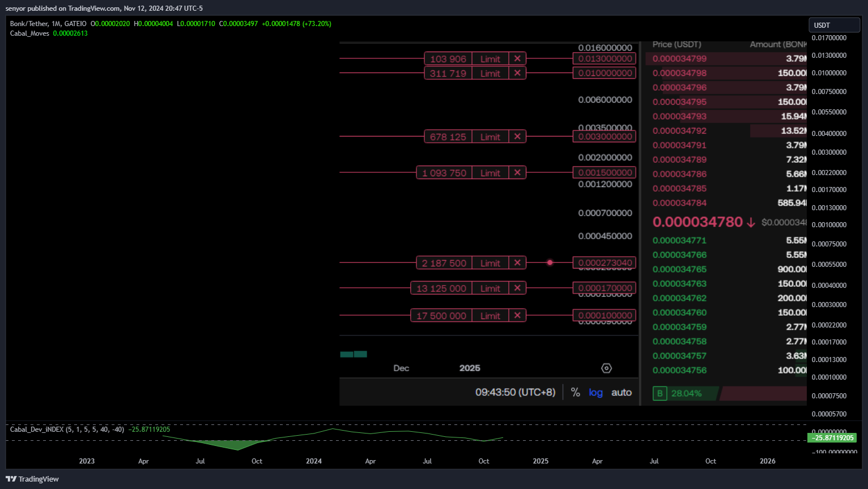The image size is (868, 489).
Task: Click the 0.013000000 order price tag
Action: pos(605,59)
